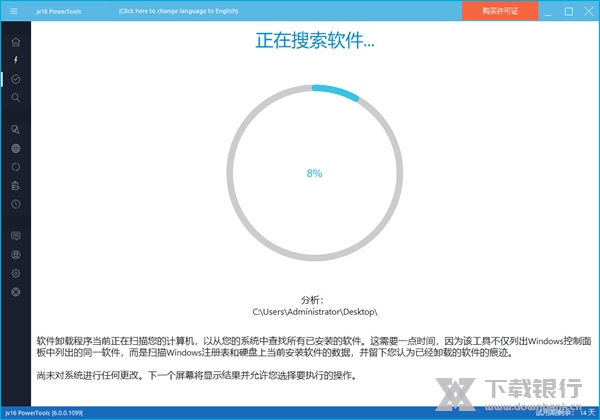600x420 pixels.
Task: Open the chat bubble feedback sidebar icon
Action: (x=15, y=235)
